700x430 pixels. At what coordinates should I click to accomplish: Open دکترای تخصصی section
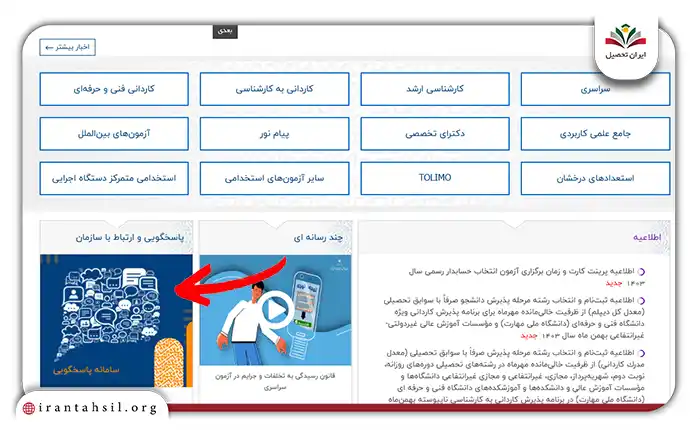(x=435, y=134)
